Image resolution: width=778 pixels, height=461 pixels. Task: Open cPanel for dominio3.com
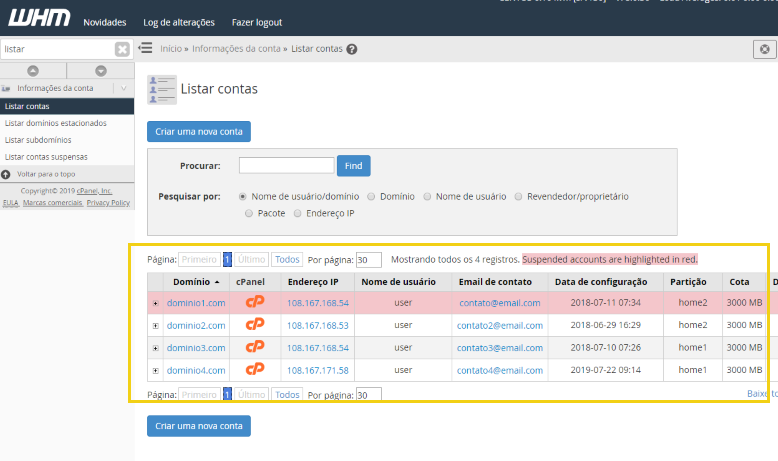point(255,347)
